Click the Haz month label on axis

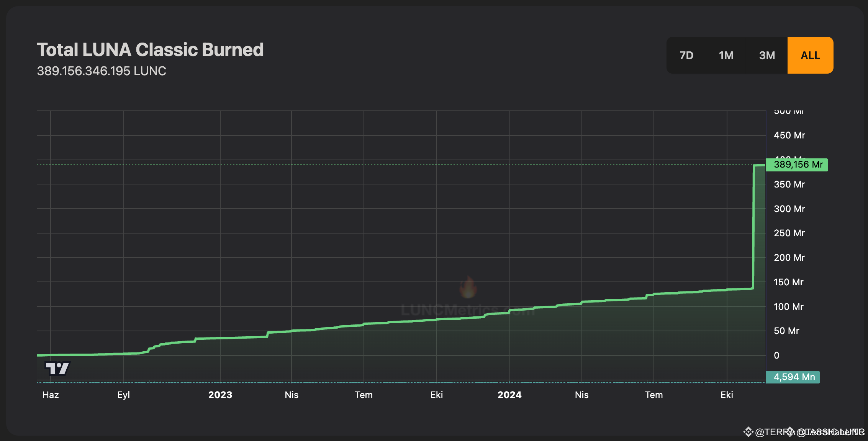pyautogui.click(x=51, y=395)
